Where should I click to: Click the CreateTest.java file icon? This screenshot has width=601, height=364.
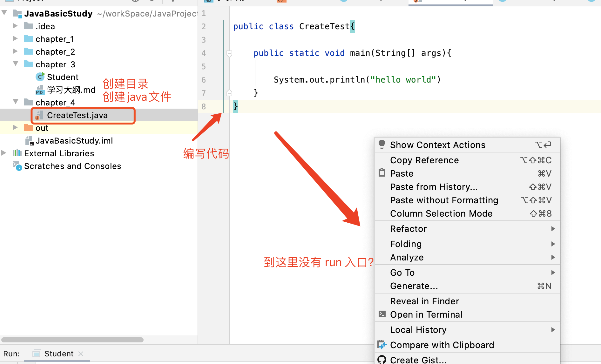pyautogui.click(x=39, y=115)
